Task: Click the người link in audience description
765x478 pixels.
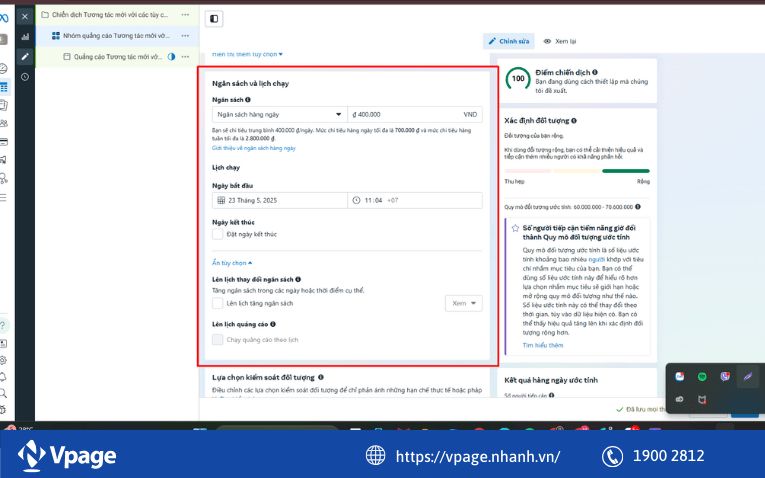Action: click(x=597, y=259)
